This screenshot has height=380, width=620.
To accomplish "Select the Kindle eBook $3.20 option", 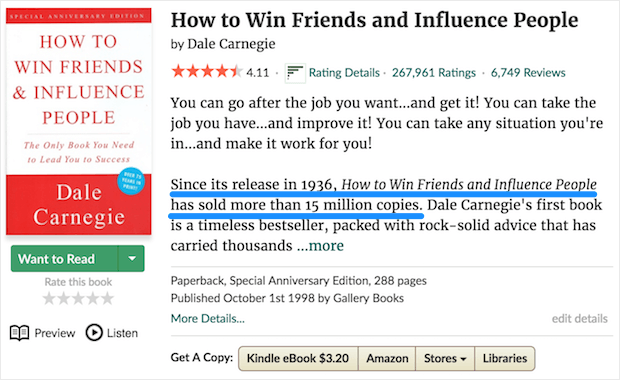I will pos(298,358).
